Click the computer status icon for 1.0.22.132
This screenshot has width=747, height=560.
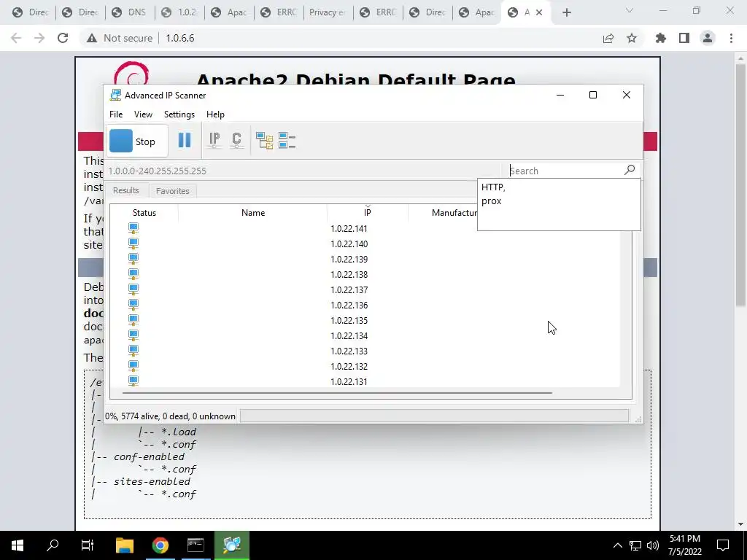133,366
